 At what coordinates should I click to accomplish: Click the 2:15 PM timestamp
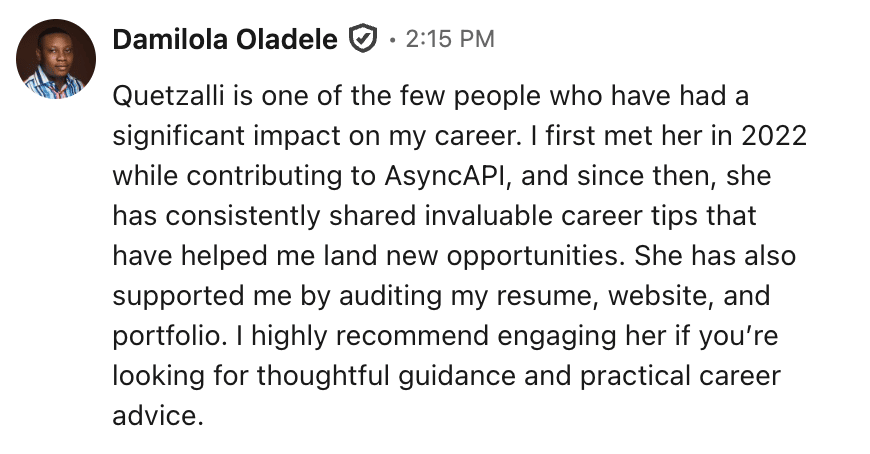click(x=449, y=40)
